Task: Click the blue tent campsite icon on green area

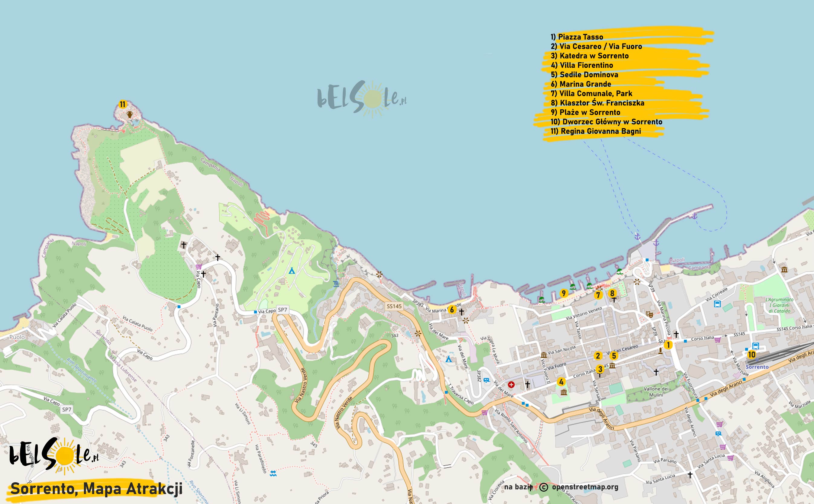Action: (x=292, y=270)
